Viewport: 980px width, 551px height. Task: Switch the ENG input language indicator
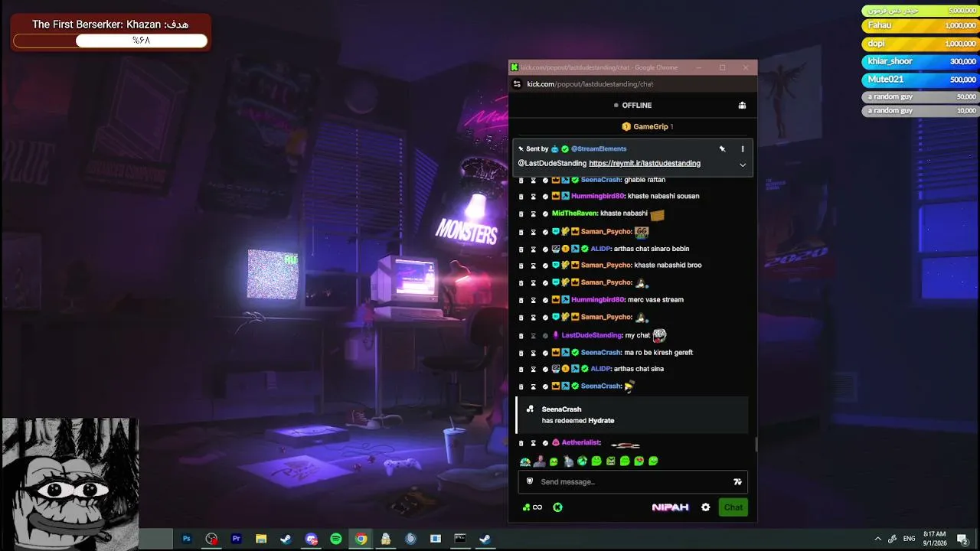coord(910,539)
